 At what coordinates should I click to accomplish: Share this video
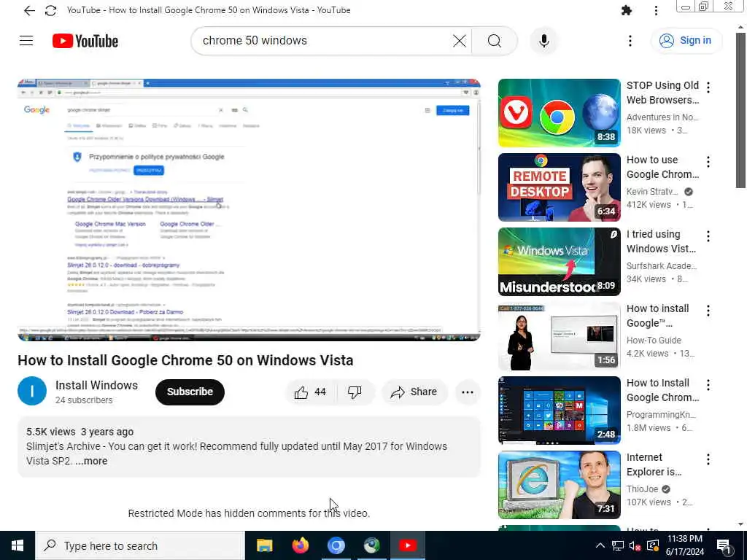414,392
